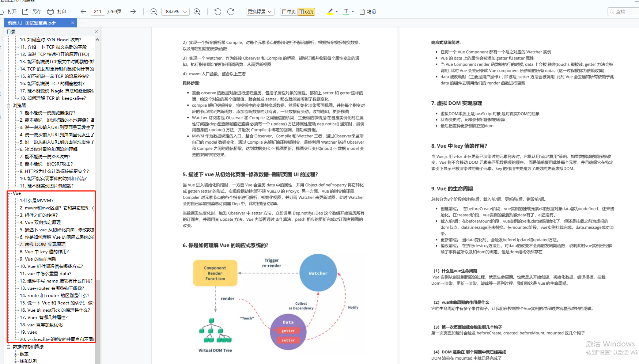This screenshot has height=364, width=639.
Task: Open outline item 1. 能不能说一说浏览器缓存?
Action: [48, 113]
